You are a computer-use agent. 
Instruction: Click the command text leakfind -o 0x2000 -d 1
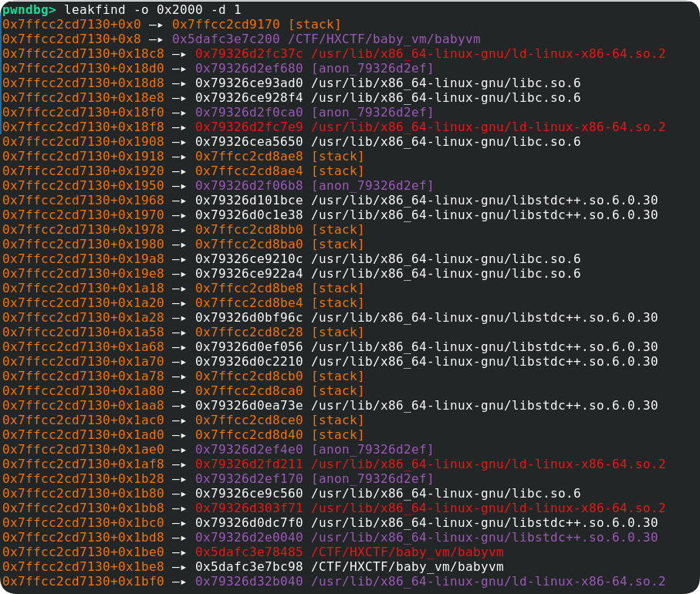tap(152, 9)
